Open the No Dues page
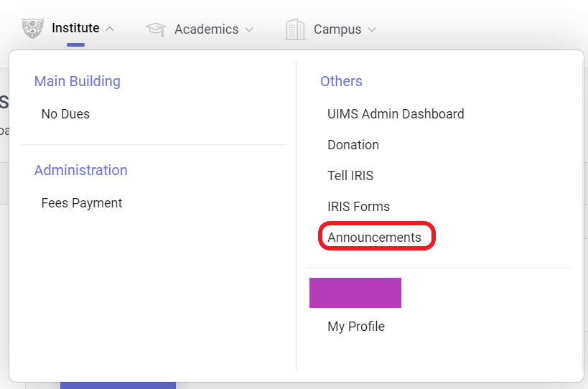This screenshot has height=389, width=588. coord(65,114)
